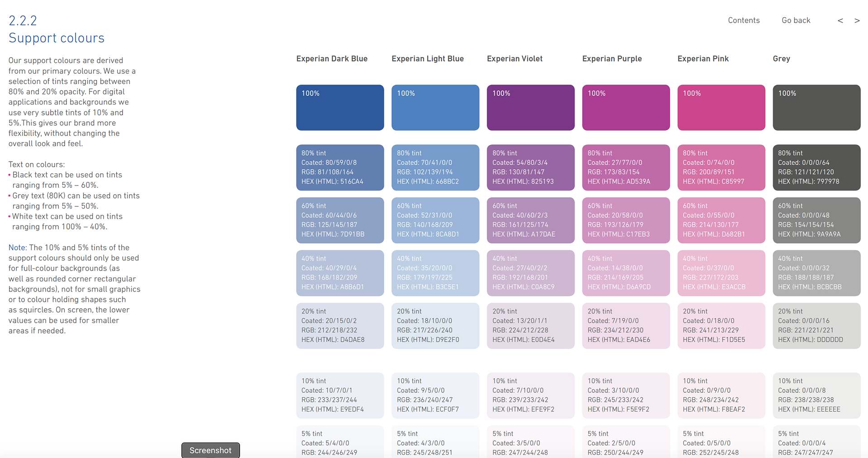Click the 5% tint swatch RGB 250/244/249

click(626, 442)
